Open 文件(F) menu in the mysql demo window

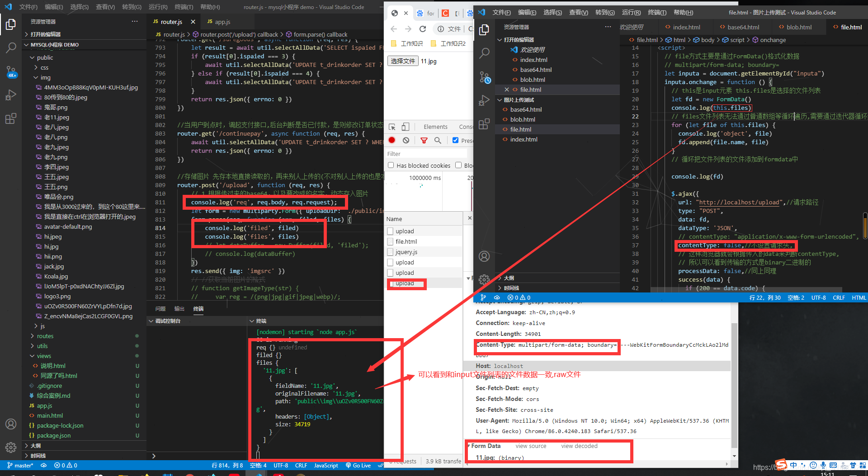28,7
